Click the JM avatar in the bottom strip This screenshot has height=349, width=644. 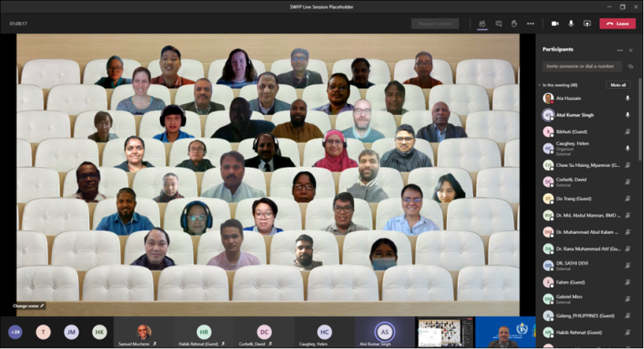[71, 332]
